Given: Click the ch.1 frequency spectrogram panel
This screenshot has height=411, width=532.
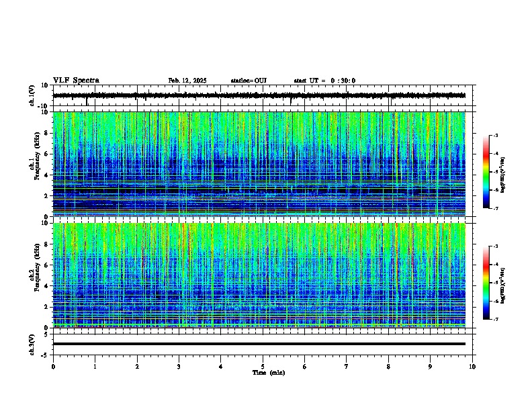Looking at the screenshot, I should click(x=259, y=164).
